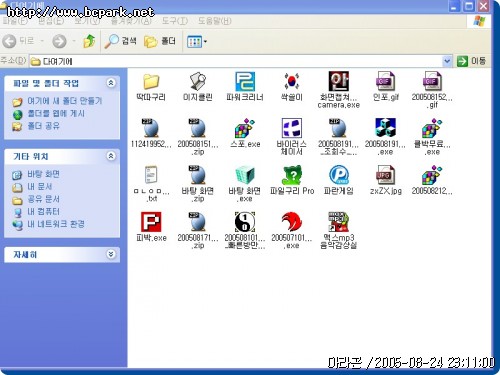Image resolution: width=500 pixels, height=375 pixels.
Task: Click the 이동 (Go) button
Action: click(x=472, y=61)
